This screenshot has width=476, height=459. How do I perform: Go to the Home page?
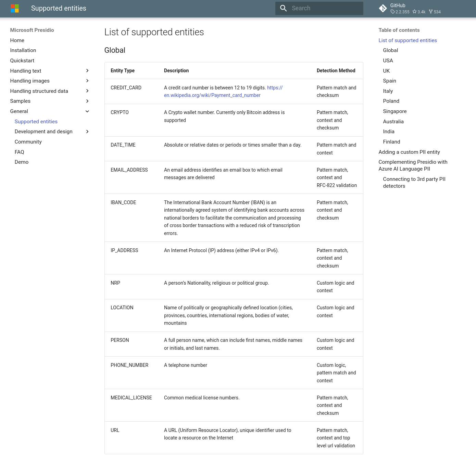click(x=17, y=40)
